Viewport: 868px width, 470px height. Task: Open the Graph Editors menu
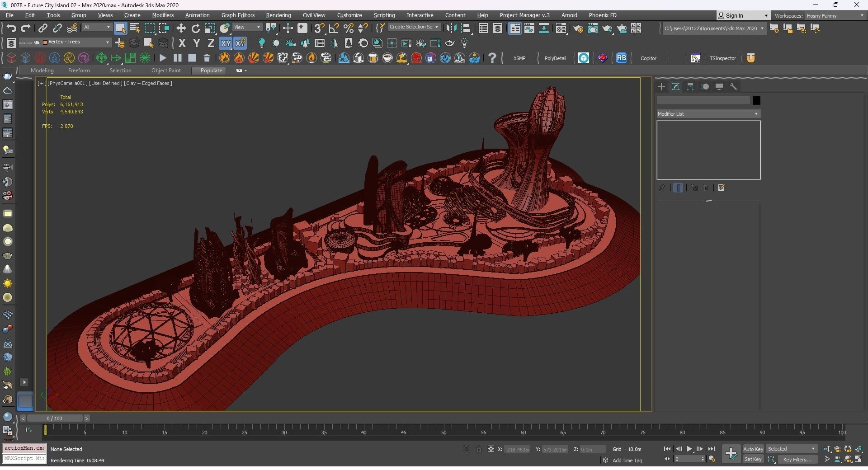tap(238, 15)
